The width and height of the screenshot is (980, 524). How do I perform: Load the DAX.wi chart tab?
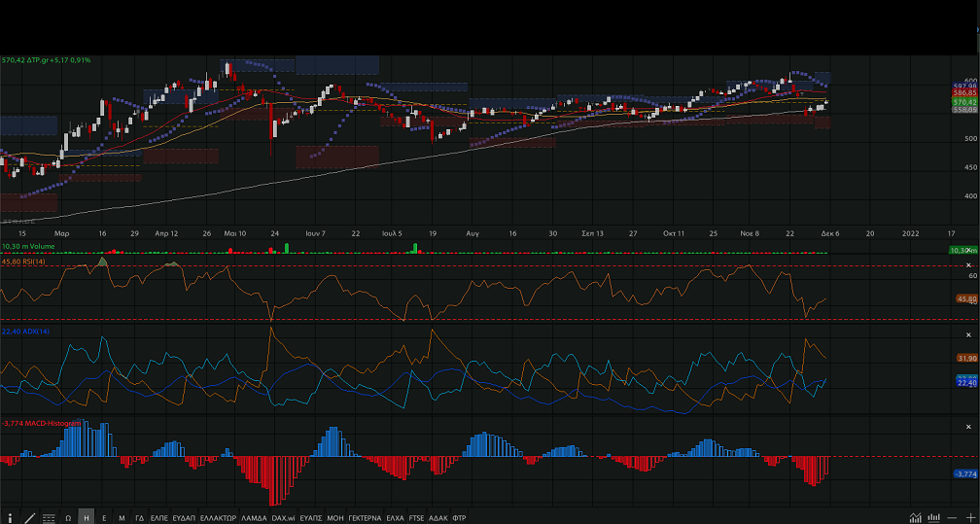pos(283,517)
